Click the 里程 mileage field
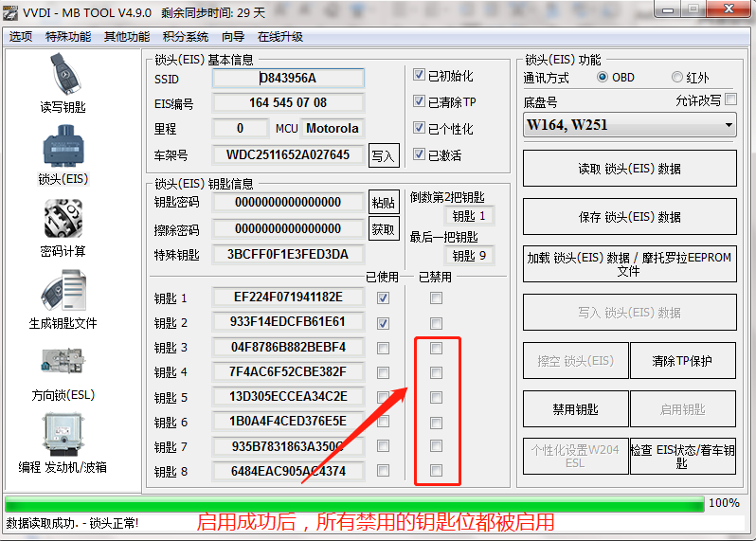 click(x=240, y=128)
